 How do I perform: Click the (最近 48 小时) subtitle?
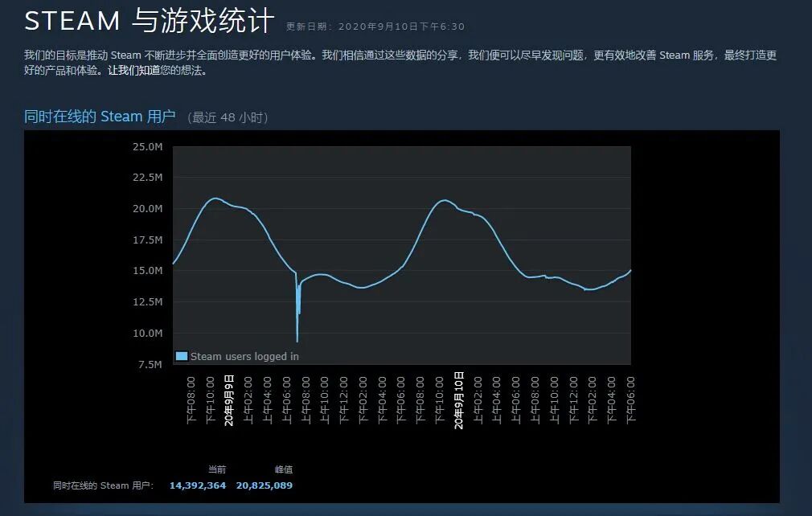tap(228, 117)
